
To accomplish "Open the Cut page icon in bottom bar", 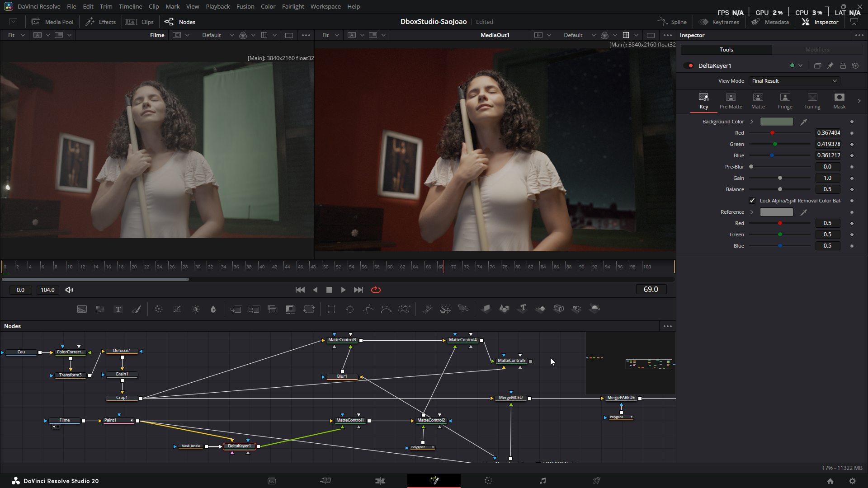I will [326, 481].
